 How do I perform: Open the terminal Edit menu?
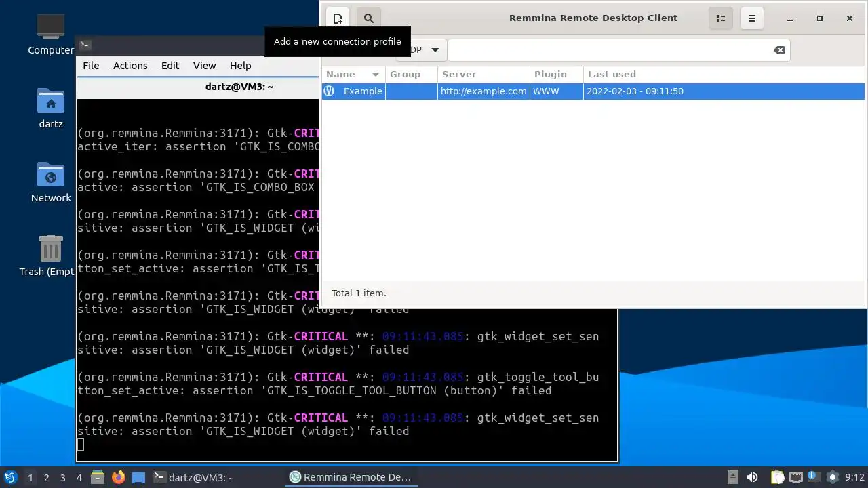(x=170, y=66)
